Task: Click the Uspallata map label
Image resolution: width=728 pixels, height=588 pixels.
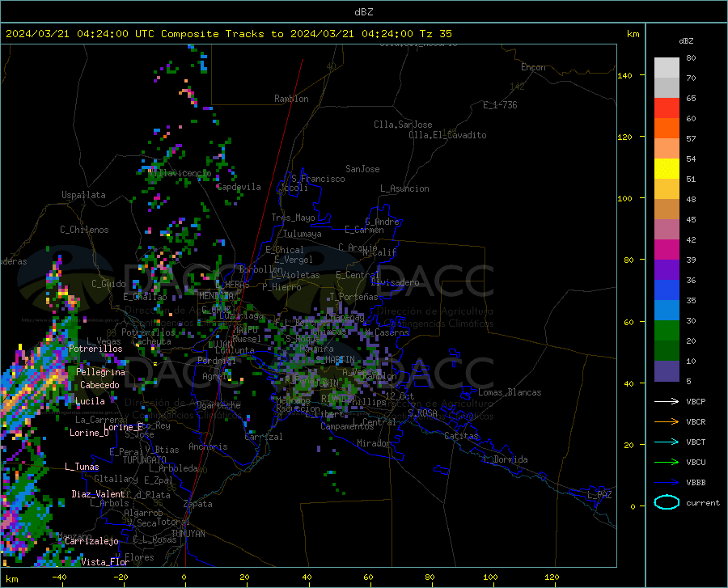Action: [83, 195]
